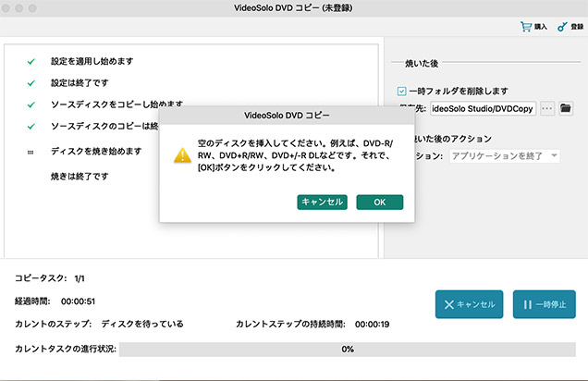Click the window title VideoSolo DVD コピー (未登録)
Screen dimensions: 588x381
pyautogui.click(x=293, y=8)
